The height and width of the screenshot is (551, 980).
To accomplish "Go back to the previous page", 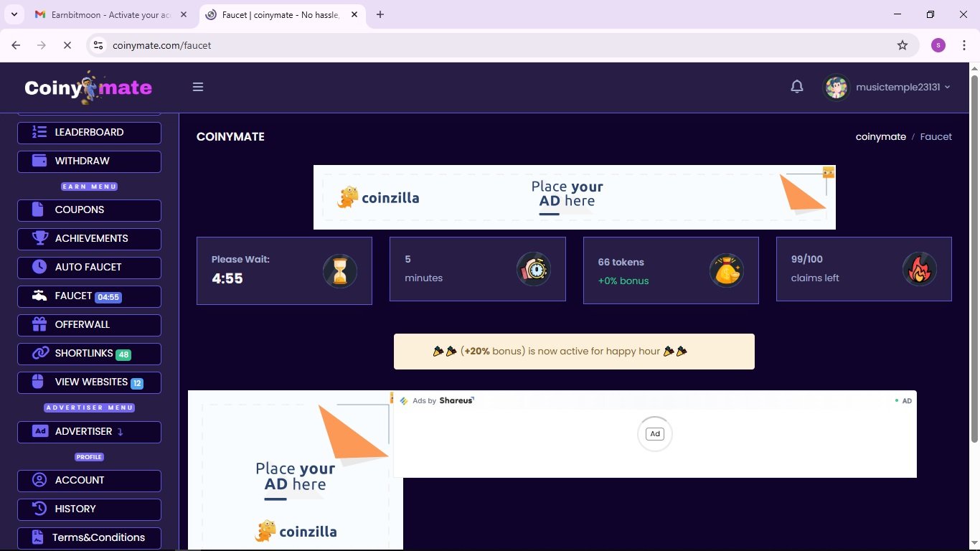I will pos(16,45).
